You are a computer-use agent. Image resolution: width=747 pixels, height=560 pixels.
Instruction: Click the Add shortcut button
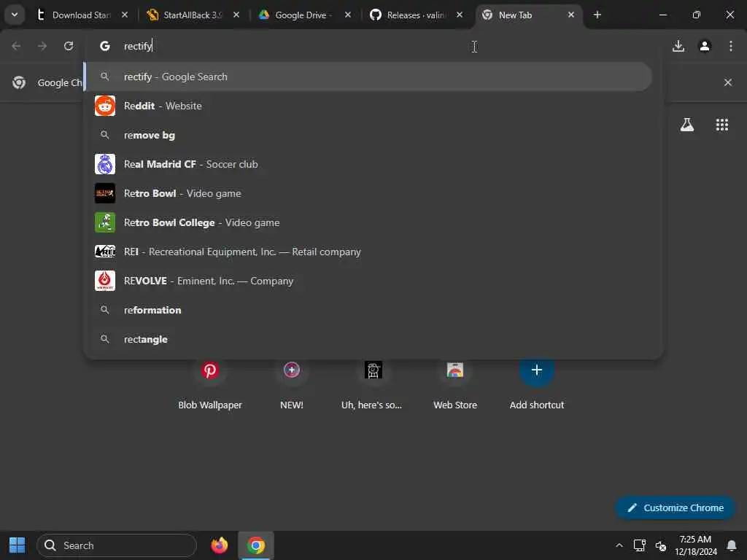(536, 384)
